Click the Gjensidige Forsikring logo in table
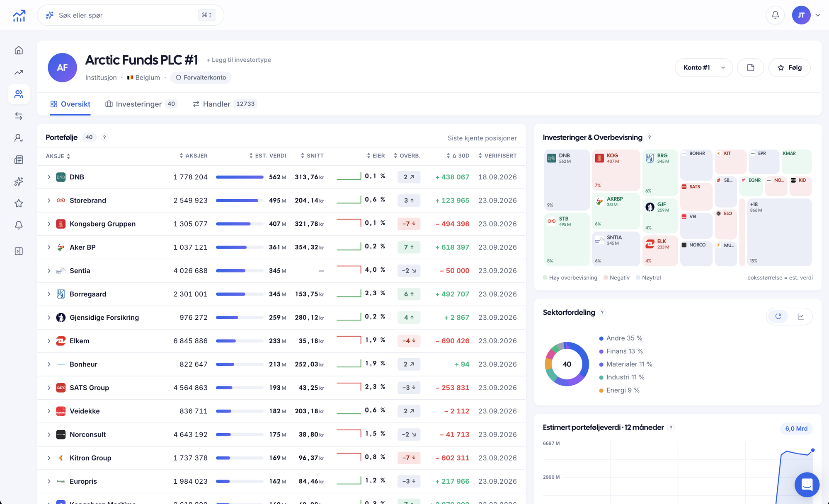 (61, 318)
